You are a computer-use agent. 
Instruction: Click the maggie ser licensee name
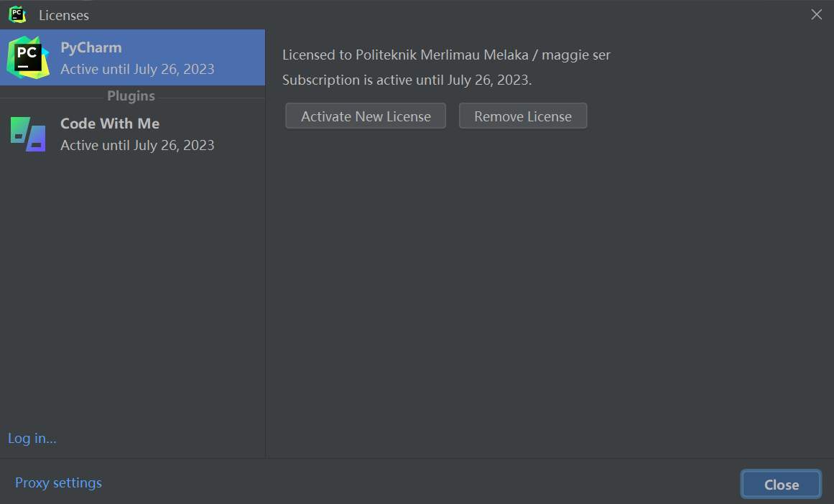click(x=576, y=55)
